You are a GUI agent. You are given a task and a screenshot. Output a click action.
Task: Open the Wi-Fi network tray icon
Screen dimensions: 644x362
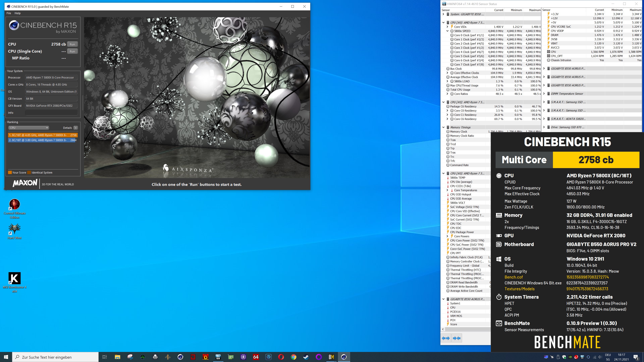coord(595,357)
